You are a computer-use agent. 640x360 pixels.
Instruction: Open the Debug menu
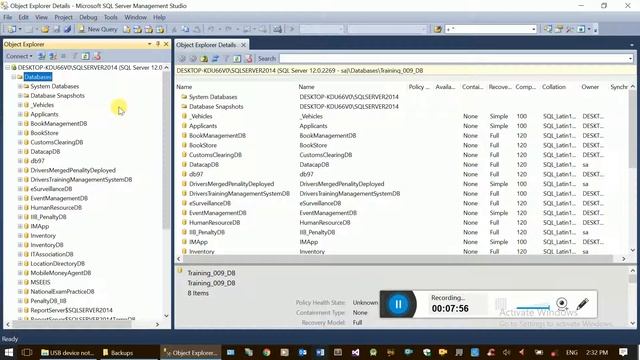tap(88, 17)
